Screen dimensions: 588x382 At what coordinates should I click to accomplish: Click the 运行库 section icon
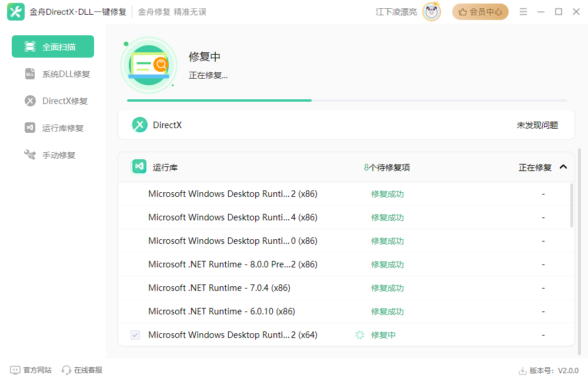pos(139,166)
